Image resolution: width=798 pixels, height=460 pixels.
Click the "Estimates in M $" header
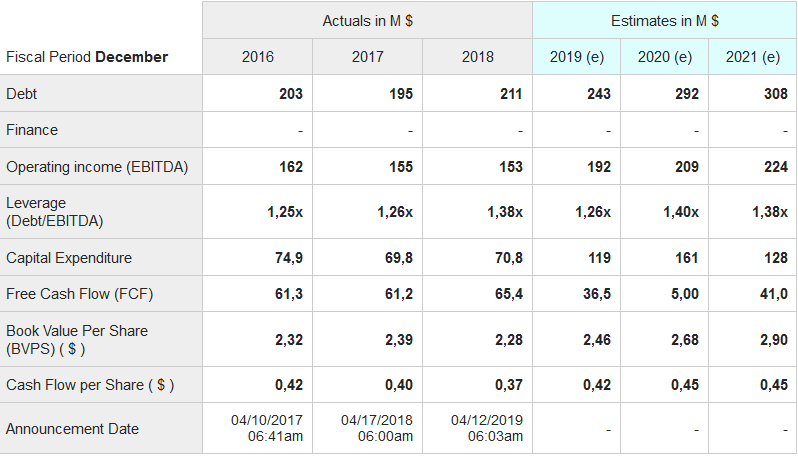click(665, 21)
